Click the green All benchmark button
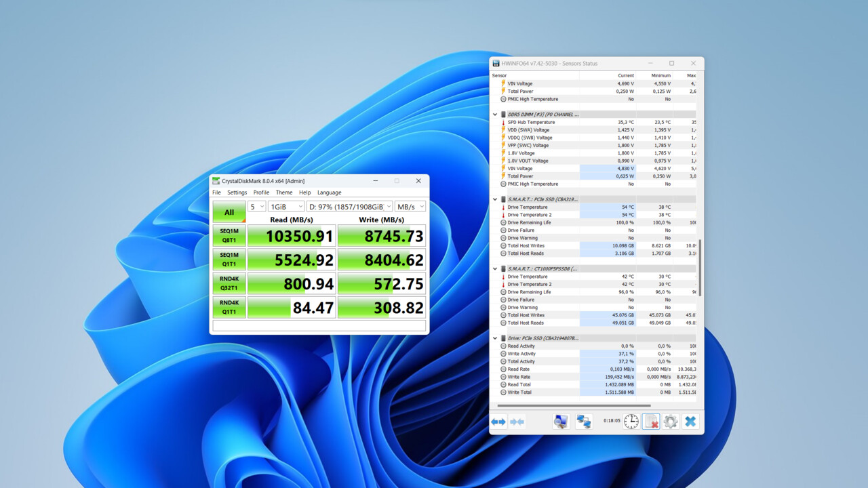 229,212
